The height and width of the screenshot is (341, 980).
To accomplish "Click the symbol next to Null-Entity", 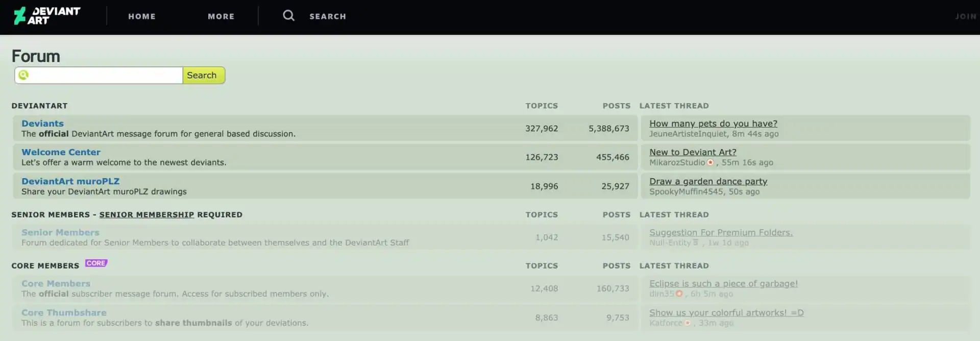I will tap(695, 242).
